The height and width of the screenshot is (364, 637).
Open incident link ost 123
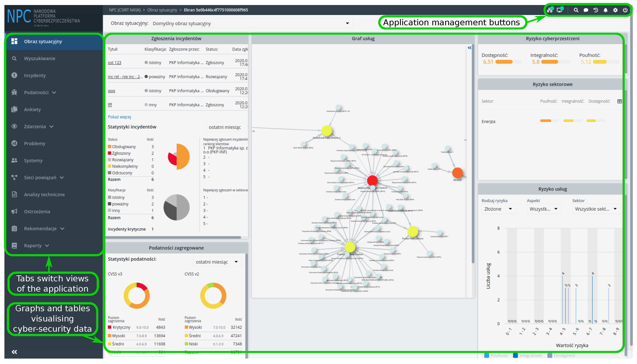[114, 63]
